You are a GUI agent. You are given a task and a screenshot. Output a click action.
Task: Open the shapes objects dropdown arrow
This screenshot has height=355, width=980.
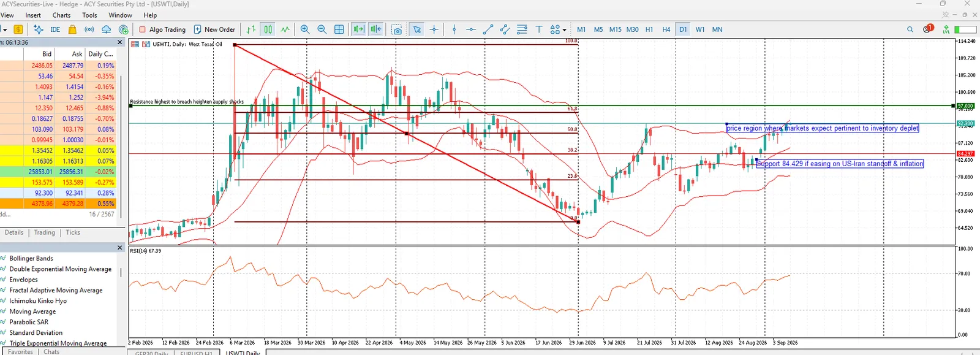point(564,30)
